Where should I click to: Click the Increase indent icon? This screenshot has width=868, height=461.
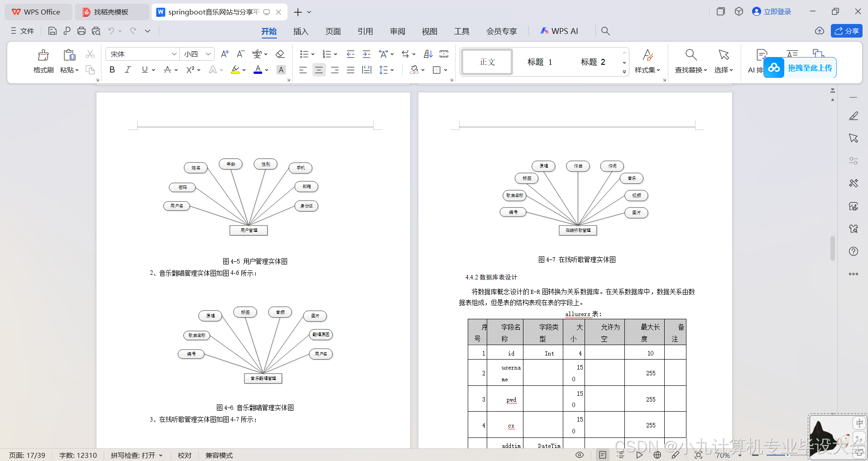click(x=366, y=54)
